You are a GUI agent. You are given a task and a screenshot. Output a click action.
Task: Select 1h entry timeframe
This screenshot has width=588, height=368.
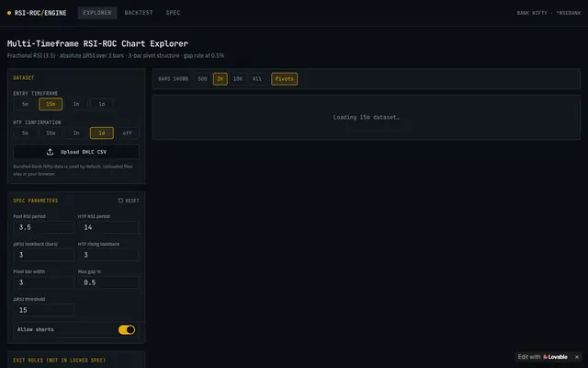point(76,104)
